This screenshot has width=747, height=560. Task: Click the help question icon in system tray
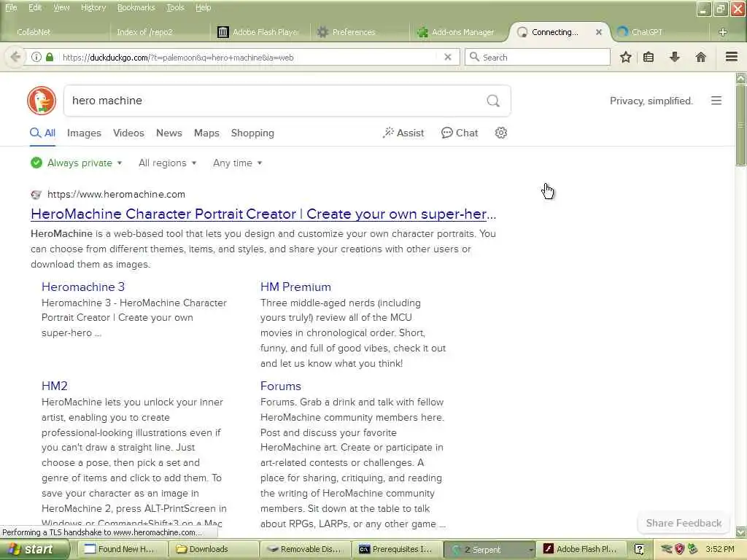pos(639,549)
